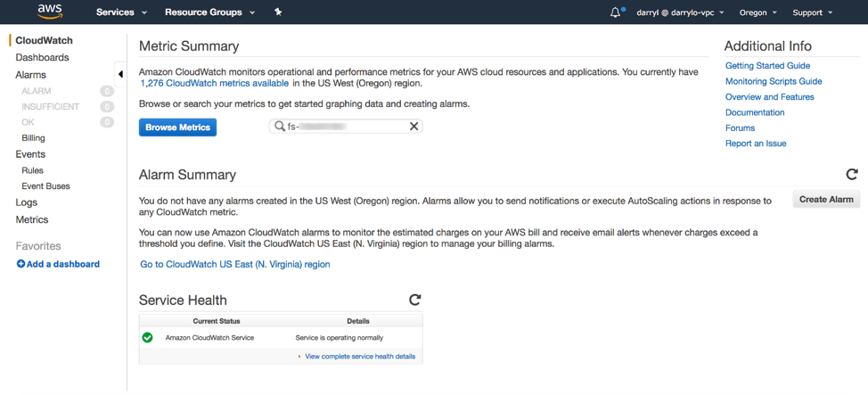The height and width of the screenshot is (395, 868).
Task: Open Billing under Alarms
Action: coord(33,138)
